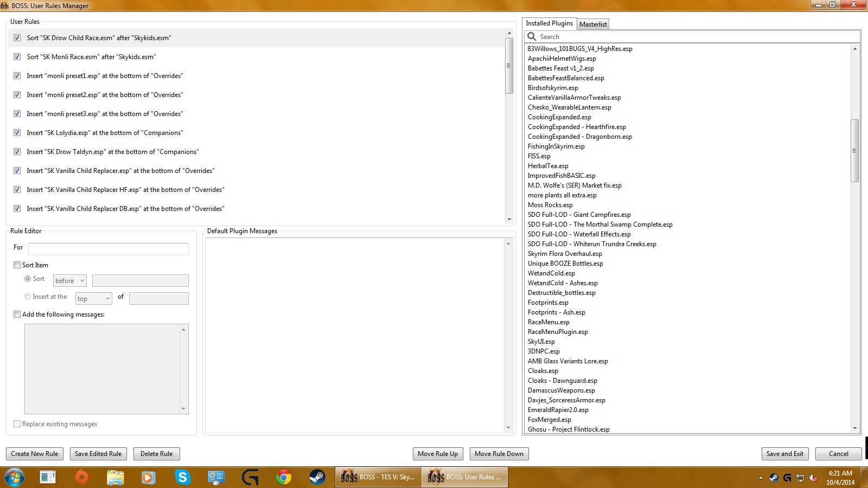The width and height of the screenshot is (868, 488).
Task: Click the Logitech G icon in the system tray
Action: point(787,478)
